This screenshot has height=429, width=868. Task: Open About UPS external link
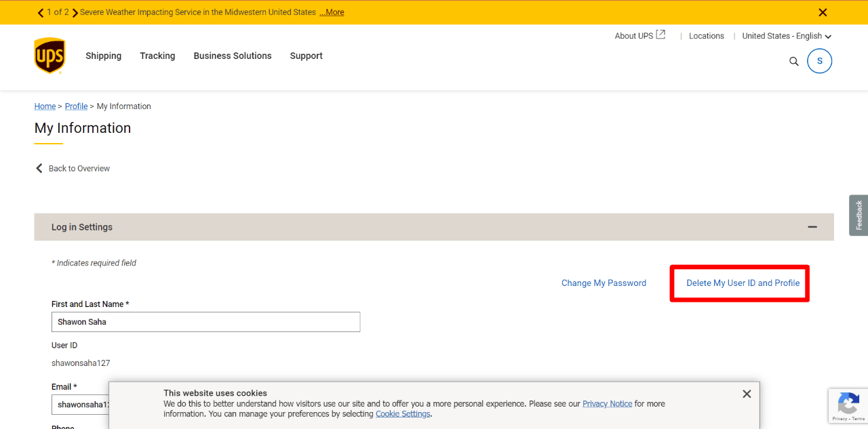(640, 36)
